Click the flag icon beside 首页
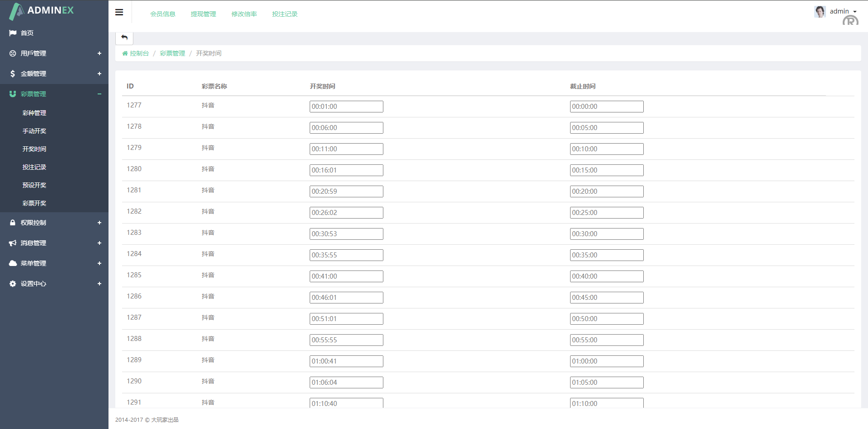The image size is (868, 429). (x=13, y=33)
